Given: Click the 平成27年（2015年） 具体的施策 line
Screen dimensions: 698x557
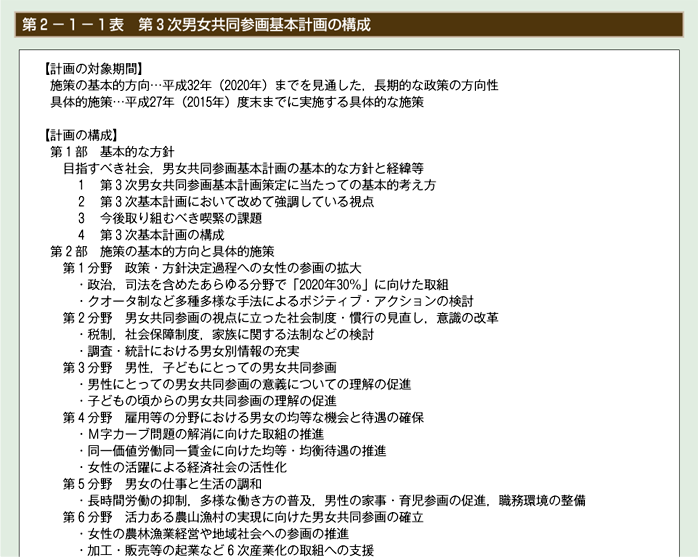Looking at the screenshot, I should pos(236,102).
